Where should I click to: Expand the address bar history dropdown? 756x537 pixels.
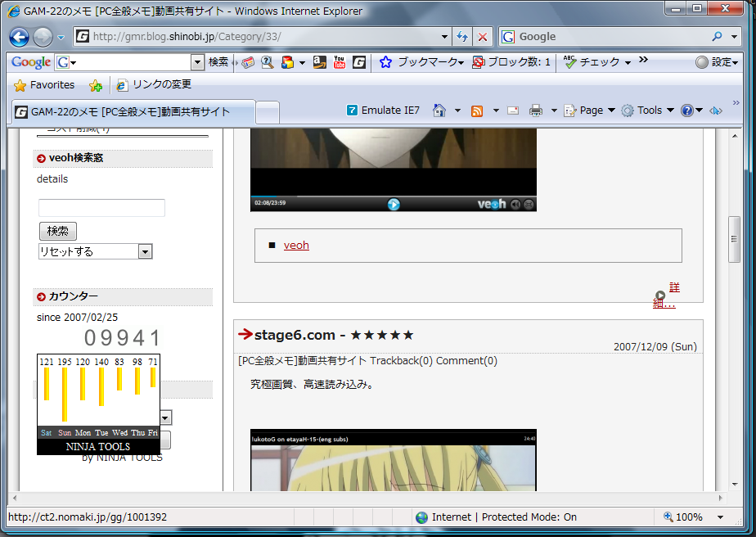pos(444,37)
